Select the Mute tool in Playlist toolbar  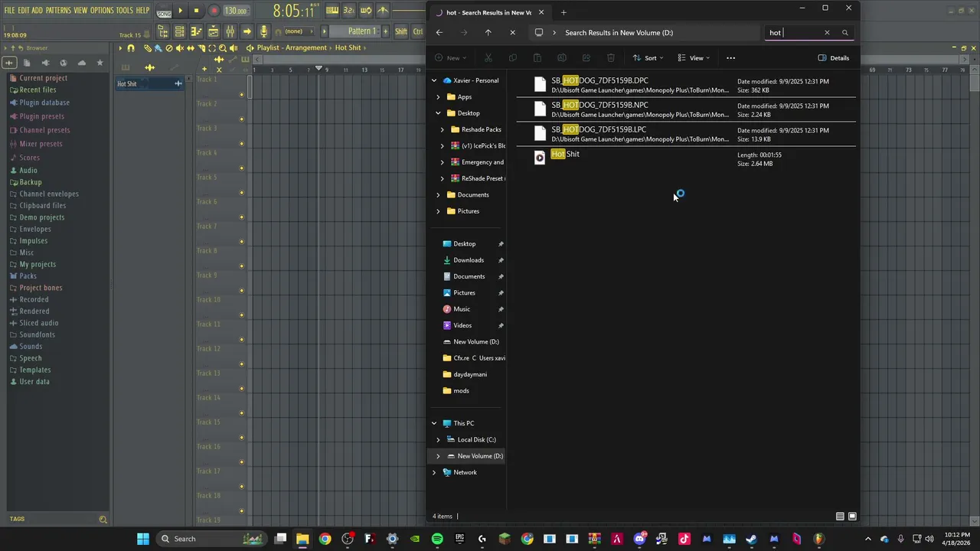pos(180,48)
